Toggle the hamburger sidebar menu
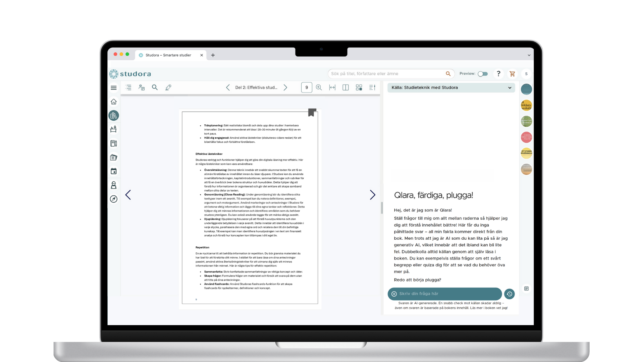The image size is (644, 362). tap(114, 87)
